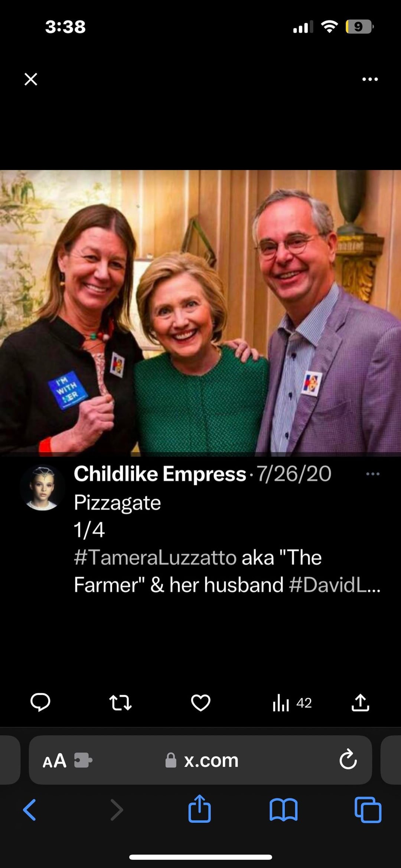
Task: Tap the tweet share upload icon
Action: [x=361, y=702]
